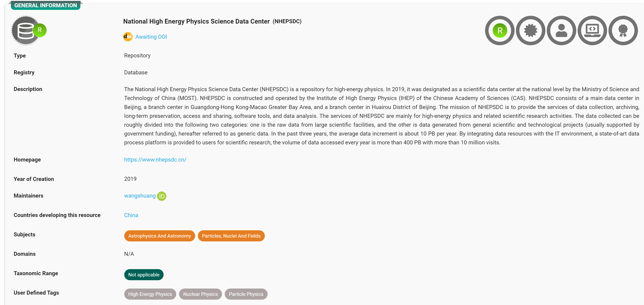Viewport: 644px width, 305px height.
Task: Click the Not applicable taxonomic tag
Action: click(144, 274)
